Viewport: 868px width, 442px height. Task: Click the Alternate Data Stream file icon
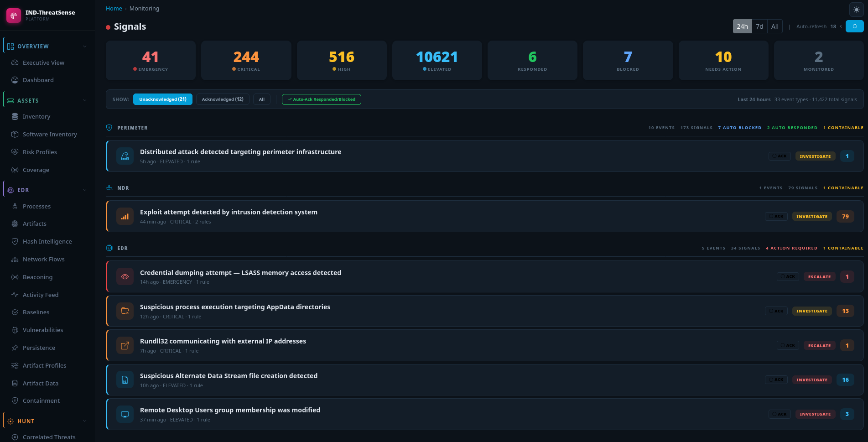click(125, 380)
